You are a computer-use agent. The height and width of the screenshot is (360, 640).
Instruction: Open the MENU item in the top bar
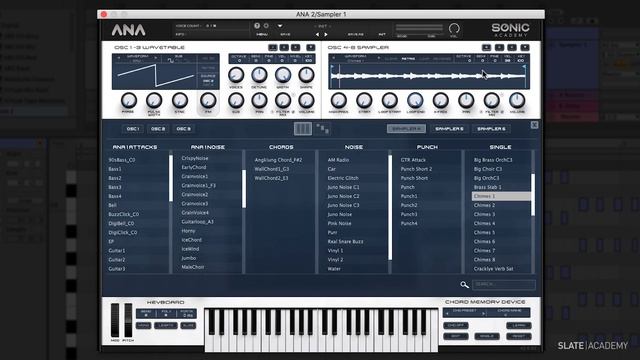click(x=262, y=35)
